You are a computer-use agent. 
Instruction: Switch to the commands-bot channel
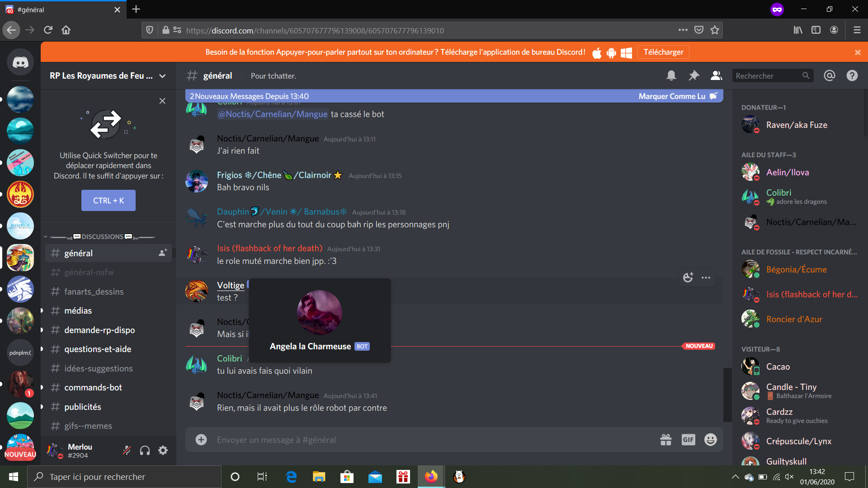(x=93, y=387)
